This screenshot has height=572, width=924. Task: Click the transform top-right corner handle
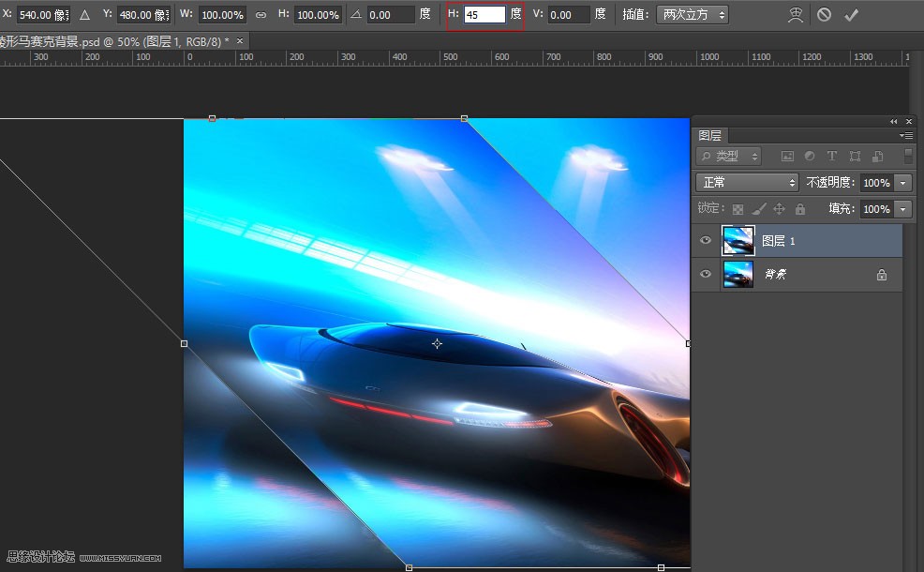pos(465,118)
